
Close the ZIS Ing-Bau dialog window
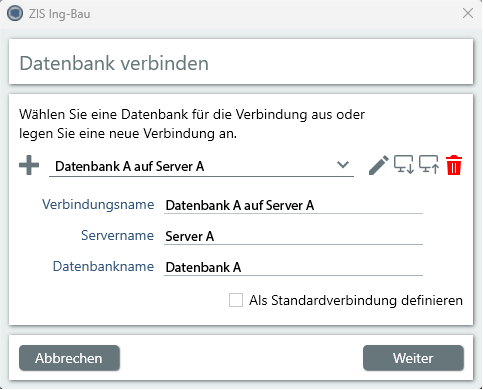[468, 13]
